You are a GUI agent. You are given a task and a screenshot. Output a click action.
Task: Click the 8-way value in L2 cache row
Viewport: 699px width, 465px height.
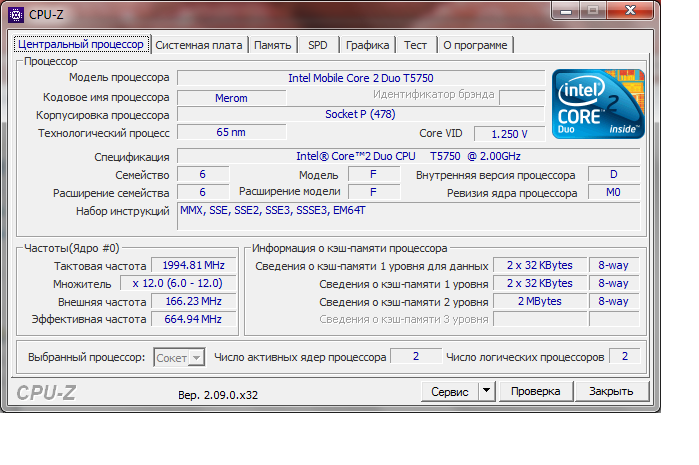(x=614, y=301)
